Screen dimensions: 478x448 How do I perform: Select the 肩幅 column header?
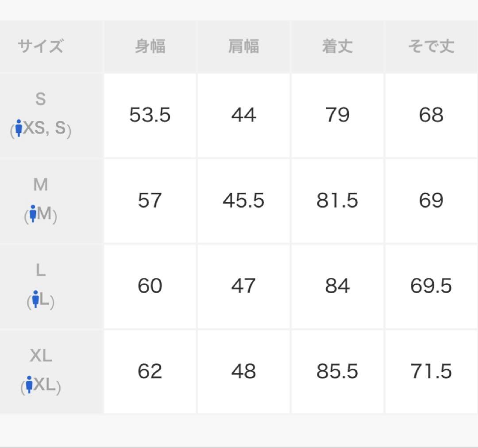click(x=243, y=46)
